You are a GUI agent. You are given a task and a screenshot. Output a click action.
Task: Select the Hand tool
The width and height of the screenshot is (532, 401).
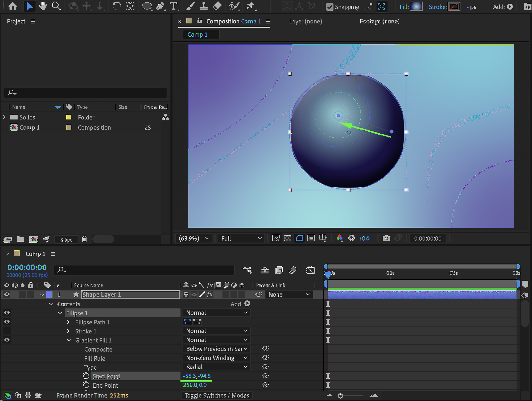tap(43, 6)
